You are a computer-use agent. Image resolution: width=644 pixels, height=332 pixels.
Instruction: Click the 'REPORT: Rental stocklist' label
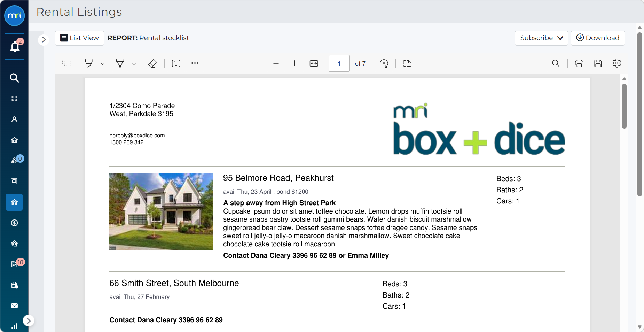click(148, 38)
